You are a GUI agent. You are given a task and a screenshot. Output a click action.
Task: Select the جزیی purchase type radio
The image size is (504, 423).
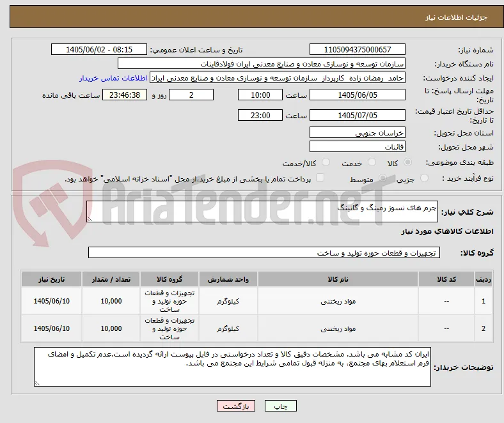click(x=424, y=178)
